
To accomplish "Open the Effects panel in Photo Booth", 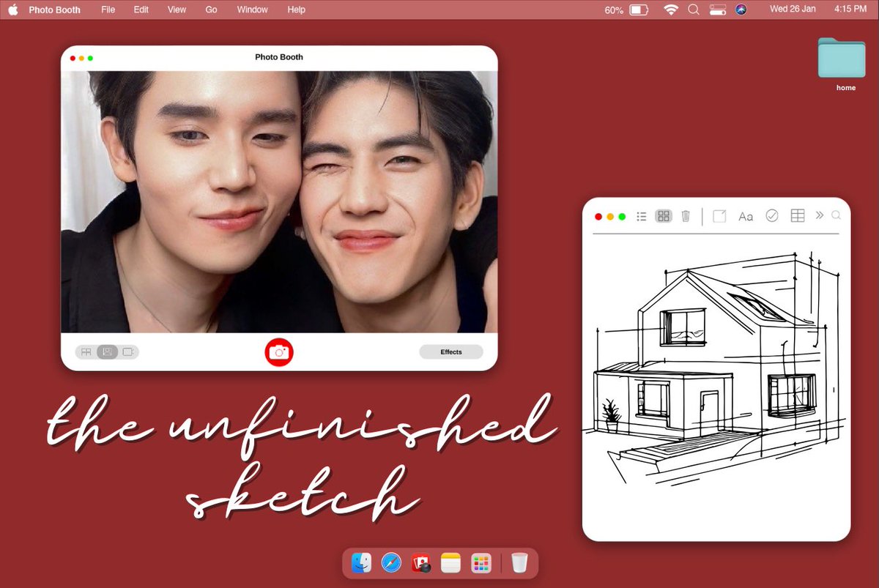I will pos(451,352).
